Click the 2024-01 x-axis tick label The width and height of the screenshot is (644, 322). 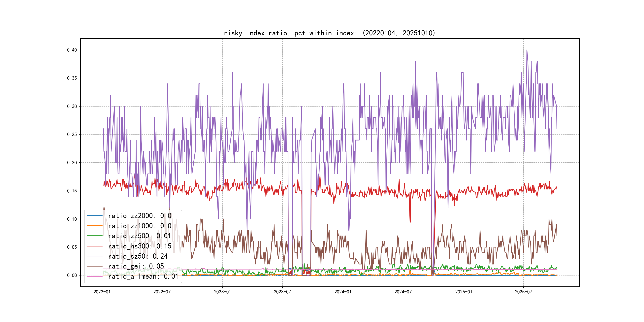tap(343, 292)
